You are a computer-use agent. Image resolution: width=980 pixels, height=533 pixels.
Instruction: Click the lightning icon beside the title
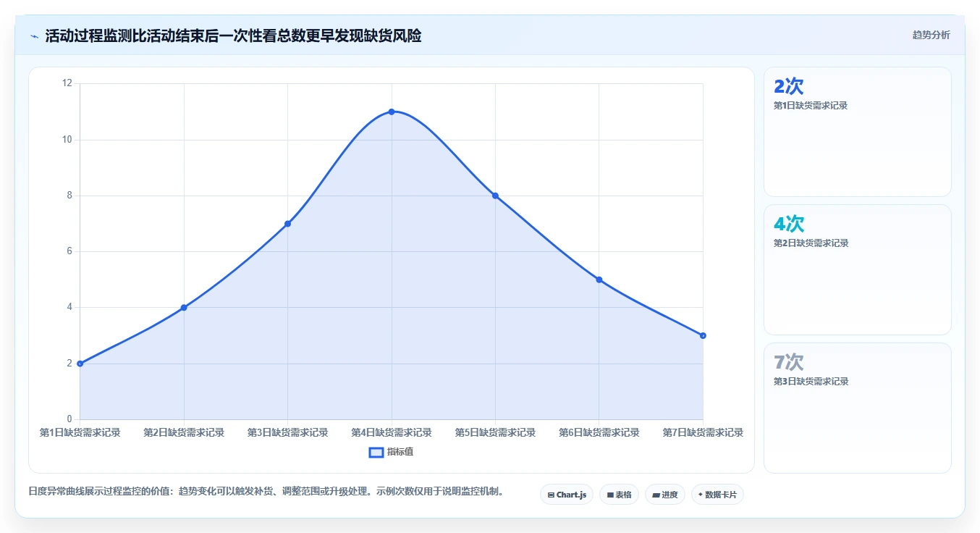[34, 35]
